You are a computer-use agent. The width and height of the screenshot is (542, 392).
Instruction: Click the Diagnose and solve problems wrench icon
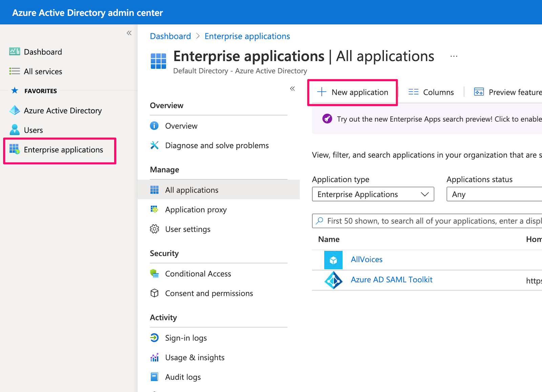click(154, 145)
